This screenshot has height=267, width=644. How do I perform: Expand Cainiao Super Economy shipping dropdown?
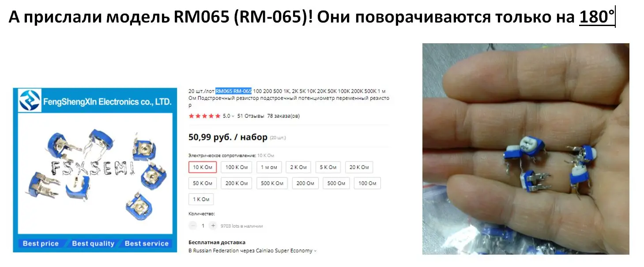point(315,251)
